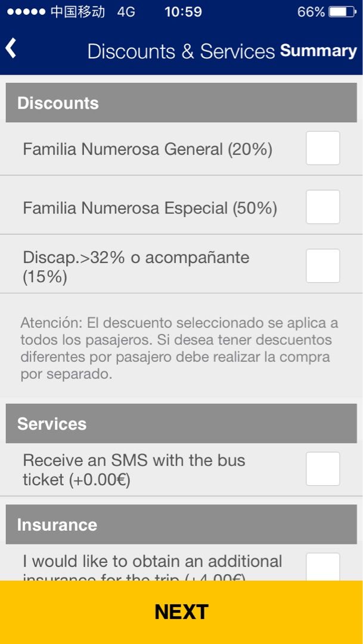
Task: Enable Familia Numerosa Especial (50%) discount
Action: [x=322, y=207]
